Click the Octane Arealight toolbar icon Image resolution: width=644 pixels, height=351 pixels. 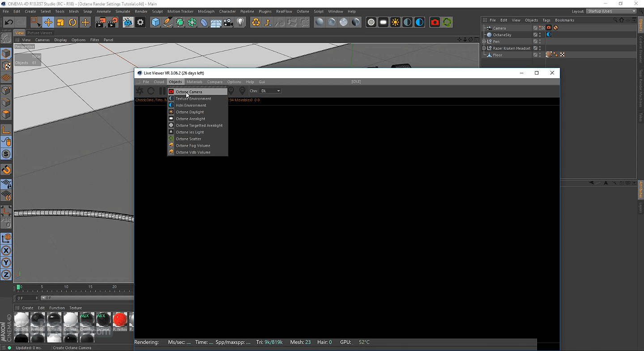(x=383, y=22)
